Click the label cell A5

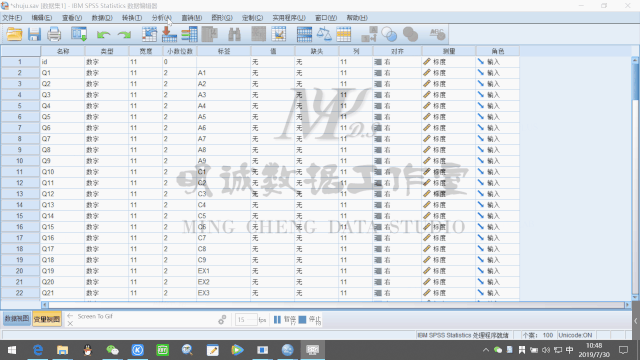(224, 117)
